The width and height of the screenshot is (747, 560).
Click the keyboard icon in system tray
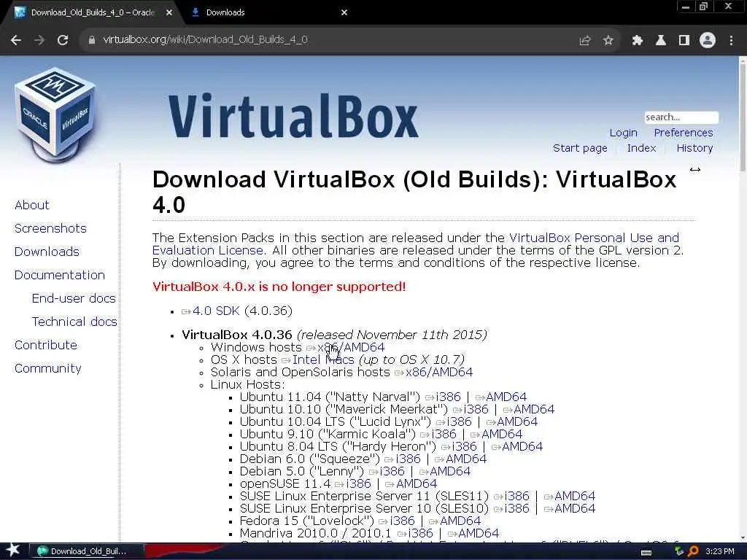click(646, 553)
